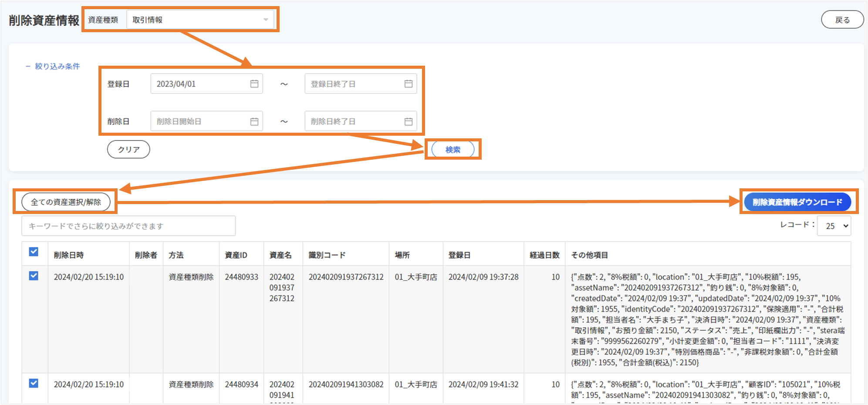Click the 戻る back button

tap(842, 20)
